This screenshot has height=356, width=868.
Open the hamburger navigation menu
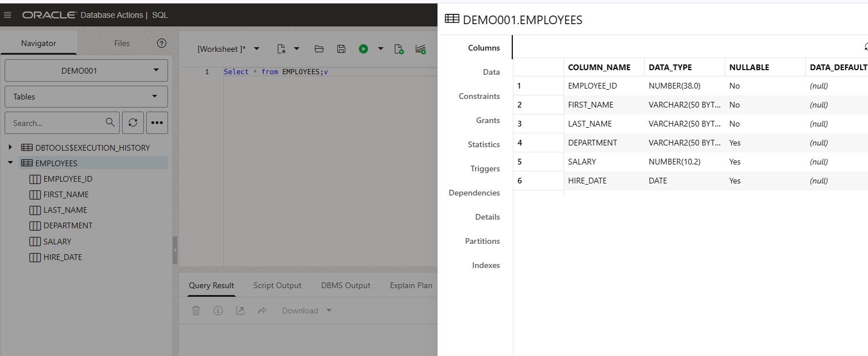pyautogui.click(x=8, y=15)
